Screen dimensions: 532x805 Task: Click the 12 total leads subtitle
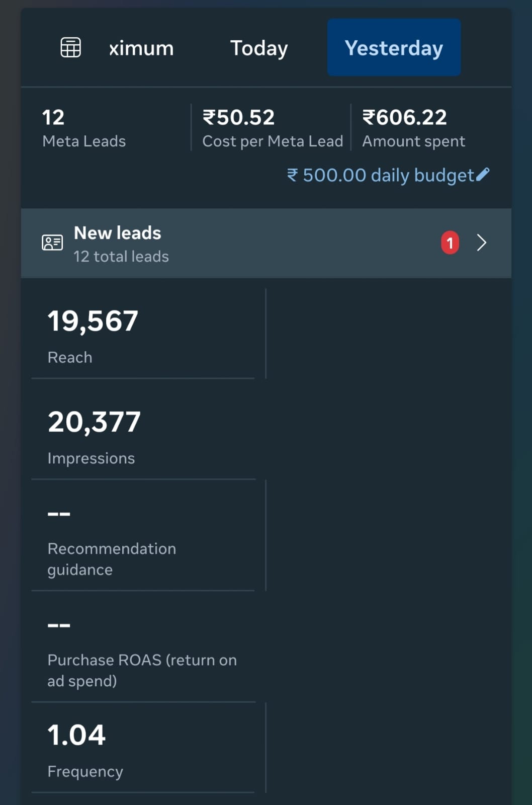pyautogui.click(x=121, y=257)
